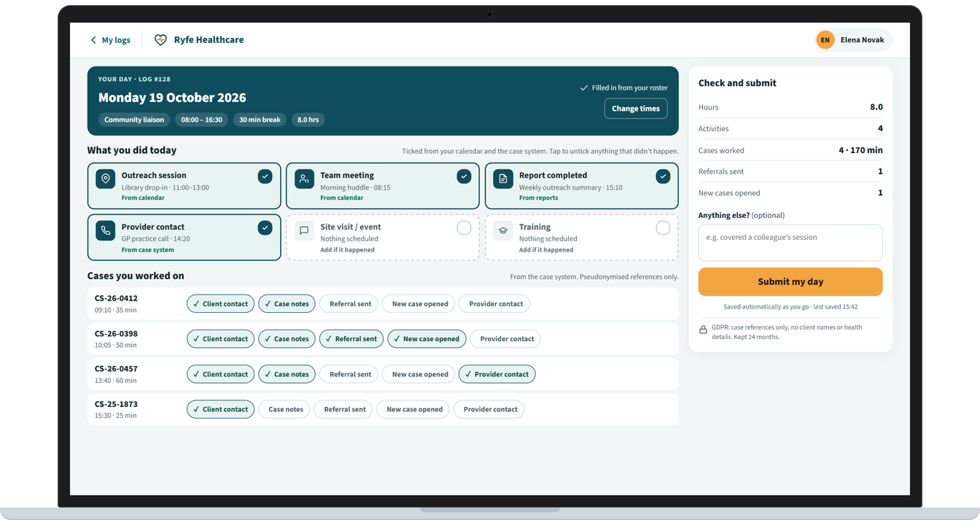Toggle New case opened for CS-26-0412

pyautogui.click(x=420, y=304)
